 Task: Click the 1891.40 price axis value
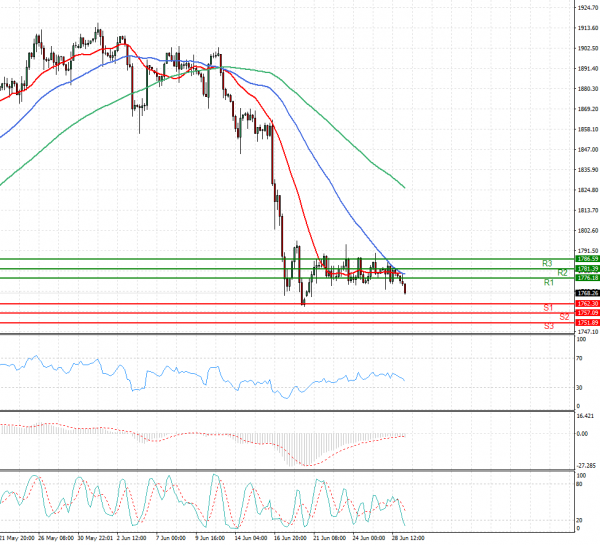pos(588,69)
